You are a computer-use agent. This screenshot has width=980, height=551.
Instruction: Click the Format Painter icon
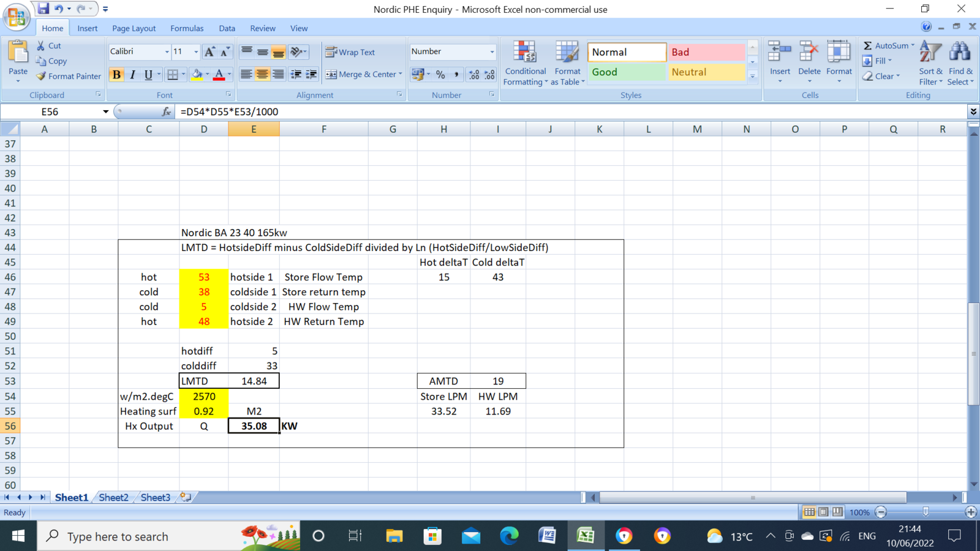[x=41, y=77]
